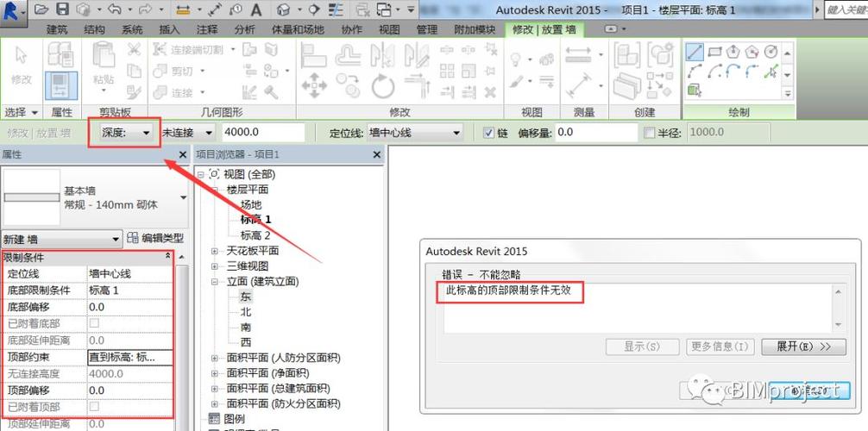The image size is (868, 431).
Task: Click the Undo arrow icon
Action: pos(115,9)
